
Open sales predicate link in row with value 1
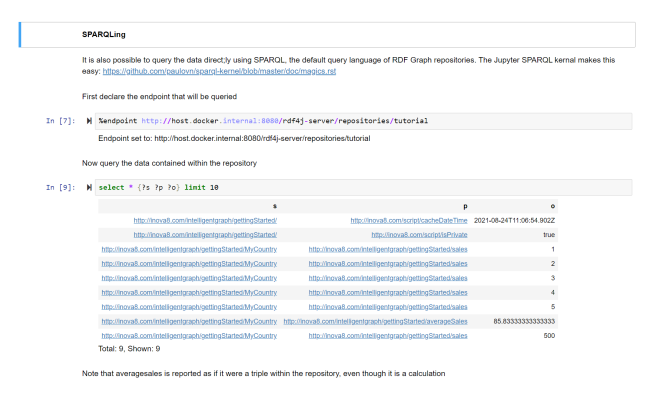388,249
